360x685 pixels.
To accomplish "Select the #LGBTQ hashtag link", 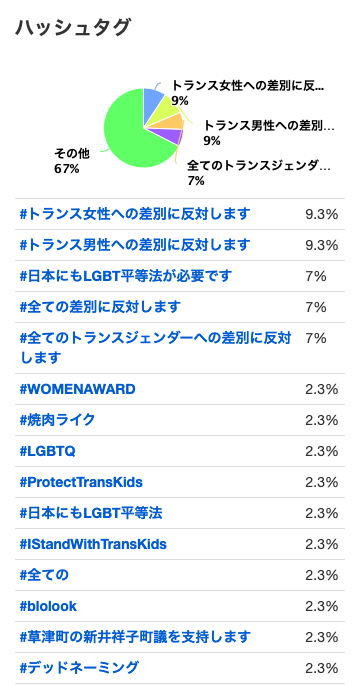I will (x=47, y=451).
